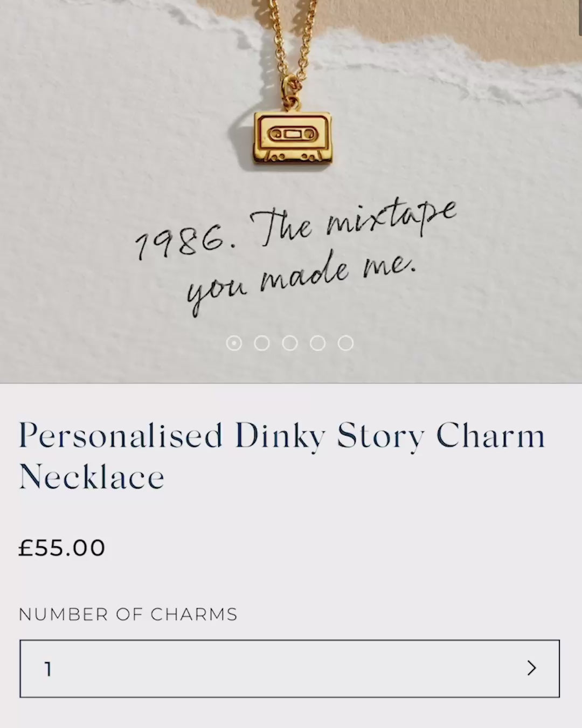Click the selected value "1" in dropdown

(48, 669)
